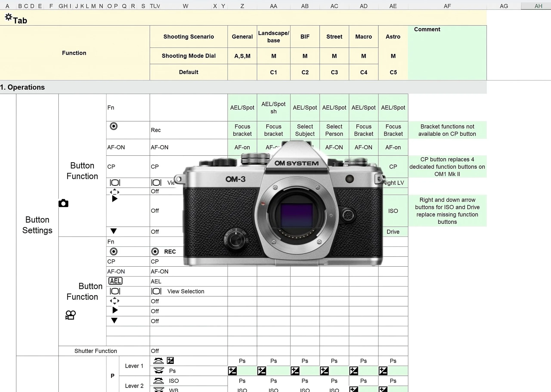Click exposure compensation icon beside Lever 1 front dial
The image size is (551, 392).
pos(170,361)
